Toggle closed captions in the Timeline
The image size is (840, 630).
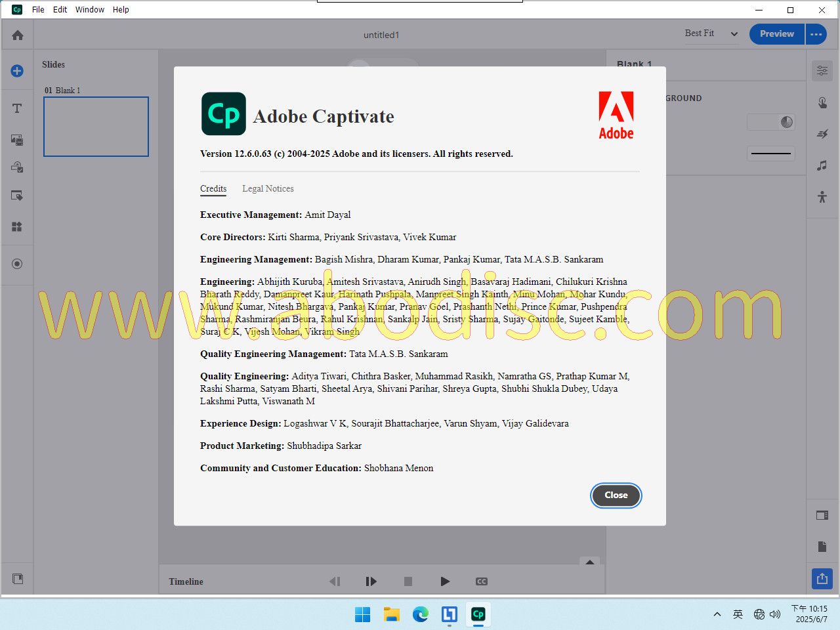click(482, 581)
